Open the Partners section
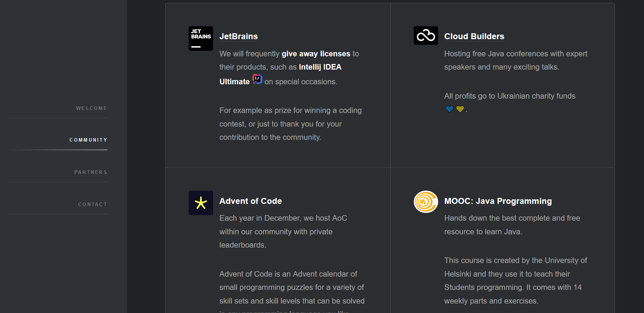The image size is (644, 313). click(91, 172)
